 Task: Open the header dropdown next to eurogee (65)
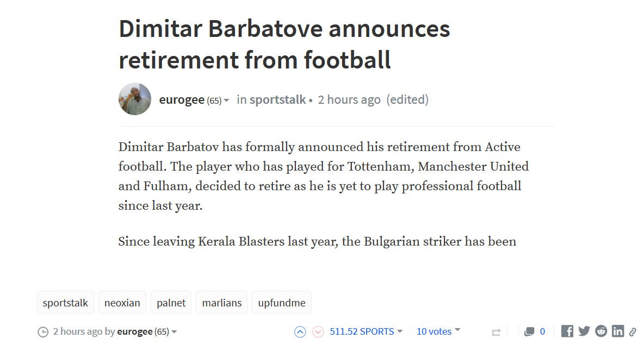[226, 101]
